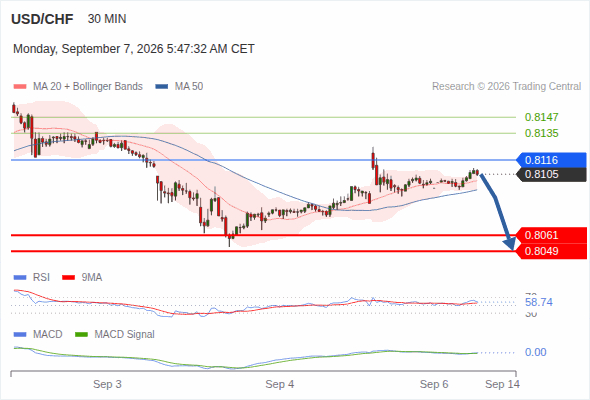Click the Sep 3 date axis marker
The height and width of the screenshot is (400, 590).
click(x=107, y=384)
